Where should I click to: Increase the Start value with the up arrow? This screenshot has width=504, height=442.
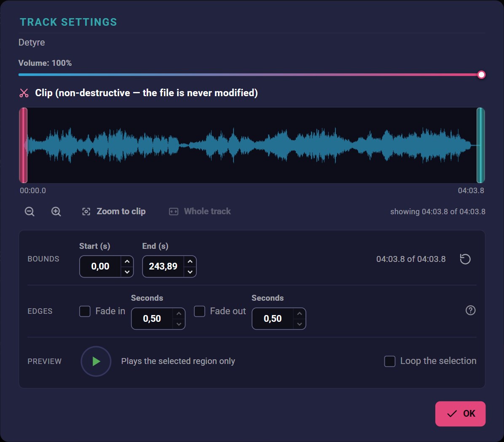(127, 261)
